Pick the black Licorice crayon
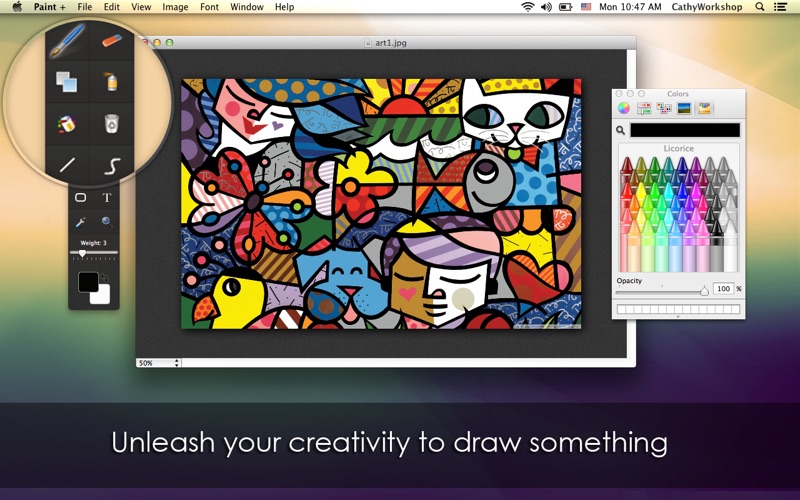800x500 pixels. tap(716, 245)
